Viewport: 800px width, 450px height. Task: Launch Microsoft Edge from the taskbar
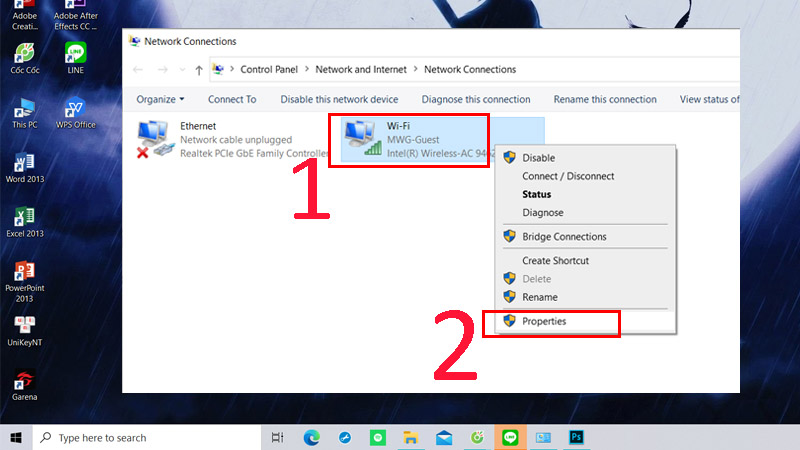311,437
